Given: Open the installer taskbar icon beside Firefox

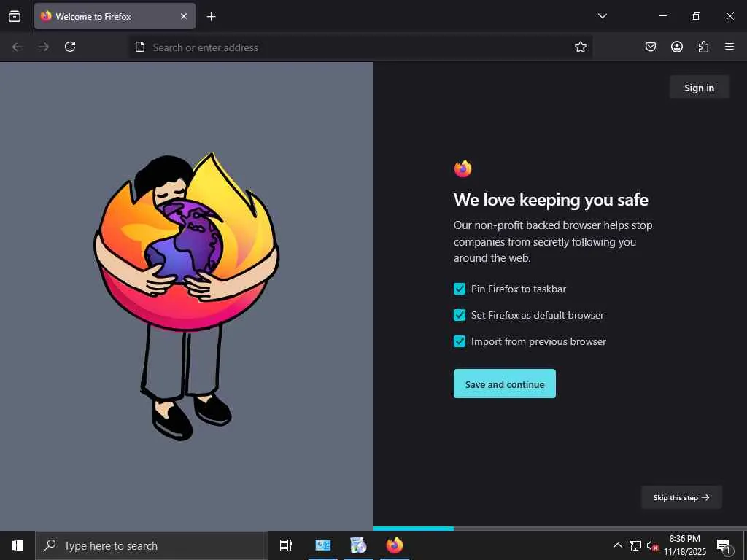Looking at the screenshot, I should point(359,545).
